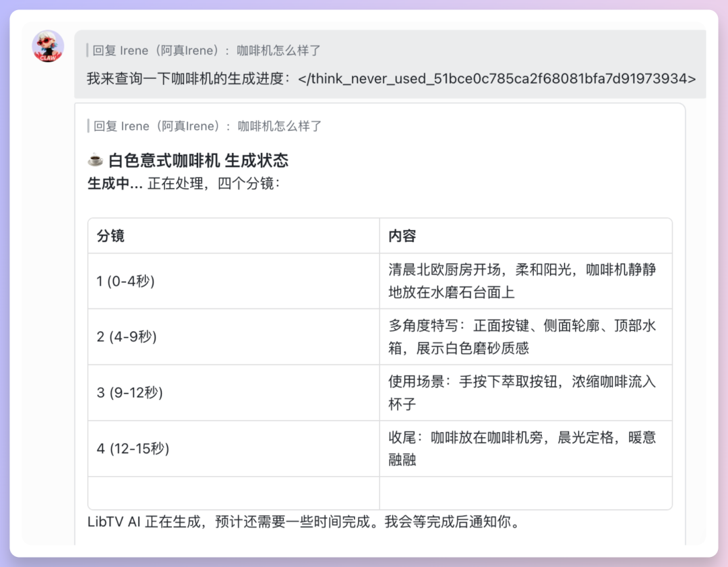Click the '3 (9-12秒)' storyboard cell

coord(130,392)
